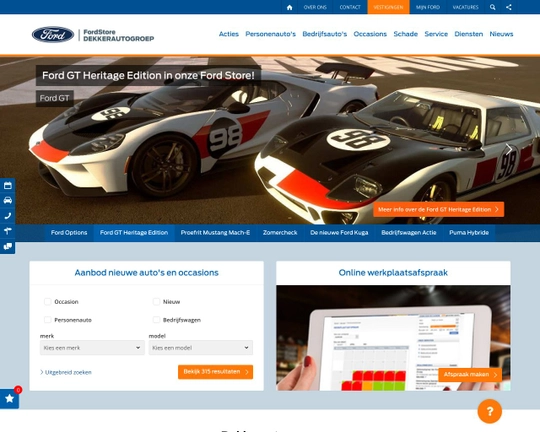Click the FordStore Dekkerautogroep logo text

coord(118,35)
